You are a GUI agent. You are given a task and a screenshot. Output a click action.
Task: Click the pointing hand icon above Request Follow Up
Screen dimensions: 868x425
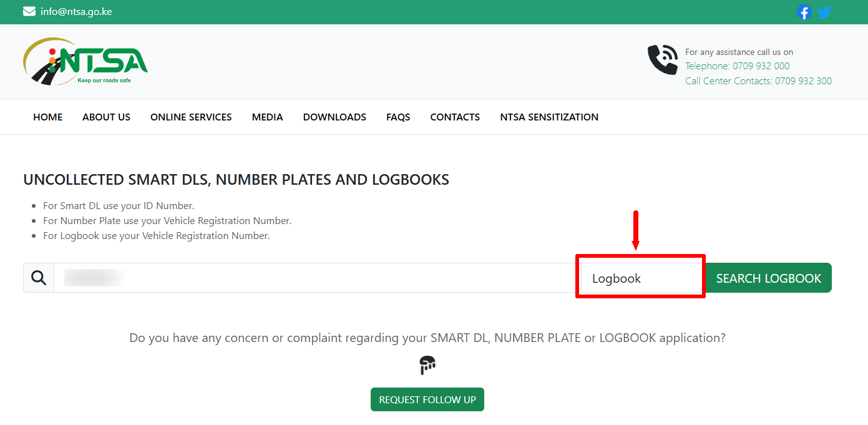427,364
